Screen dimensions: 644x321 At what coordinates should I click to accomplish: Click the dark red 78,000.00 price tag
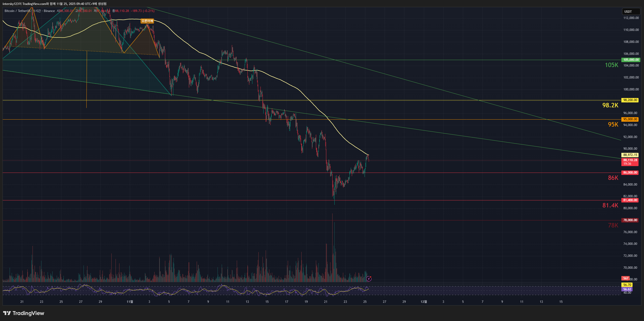point(630,220)
